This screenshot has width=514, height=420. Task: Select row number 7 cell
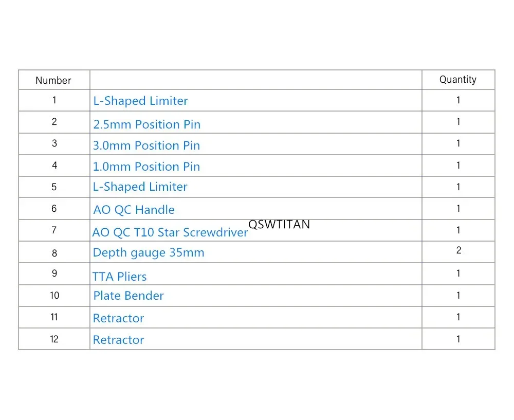click(54, 230)
